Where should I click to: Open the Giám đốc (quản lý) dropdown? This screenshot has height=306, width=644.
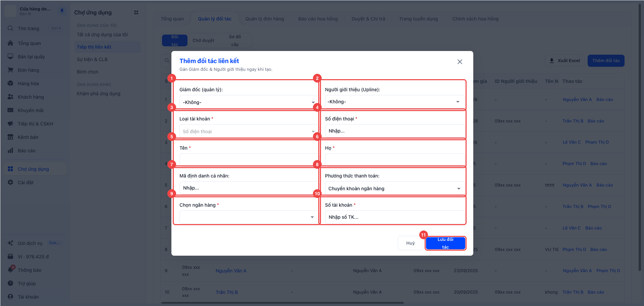click(x=249, y=102)
